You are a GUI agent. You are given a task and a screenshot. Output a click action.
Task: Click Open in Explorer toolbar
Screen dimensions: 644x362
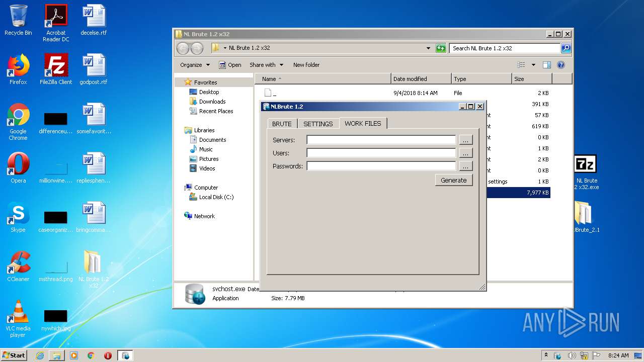230,65
